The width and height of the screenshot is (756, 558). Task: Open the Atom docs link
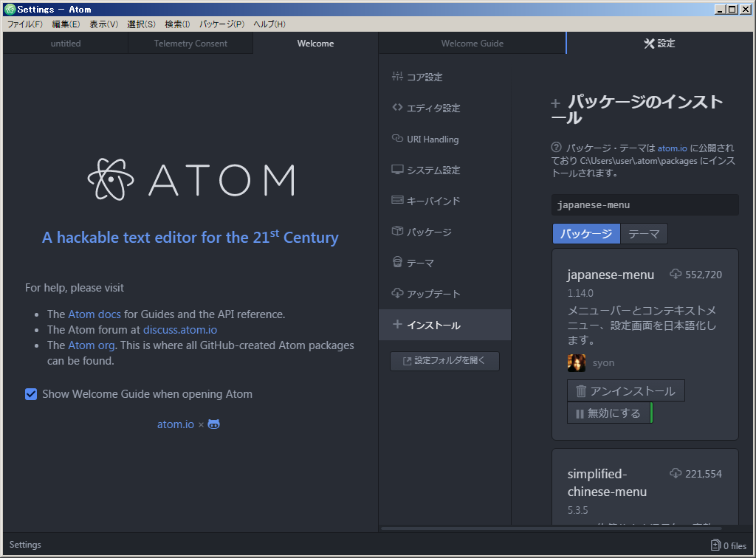[94, 314]
